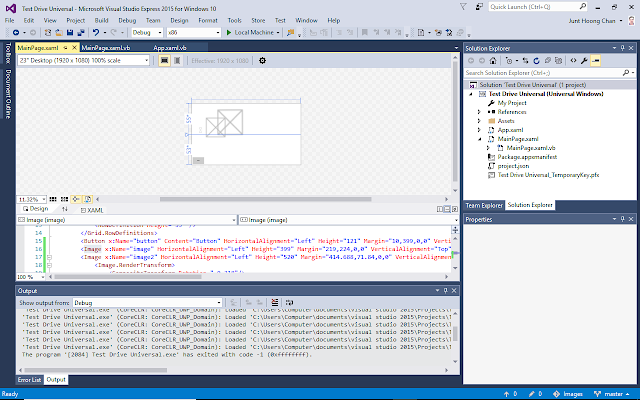This screenshot has width=640, height=400.
Task: Toggle snap to gridlines
Action: point(64,199)
